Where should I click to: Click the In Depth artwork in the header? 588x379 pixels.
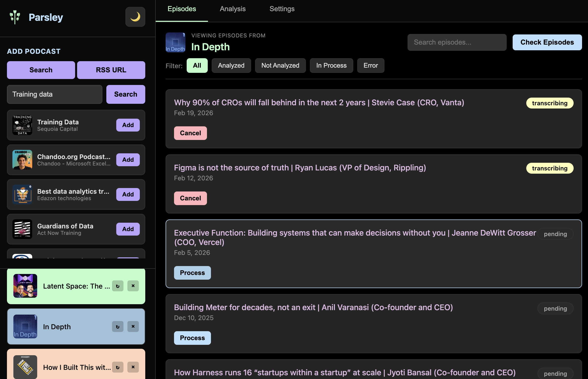175,42
